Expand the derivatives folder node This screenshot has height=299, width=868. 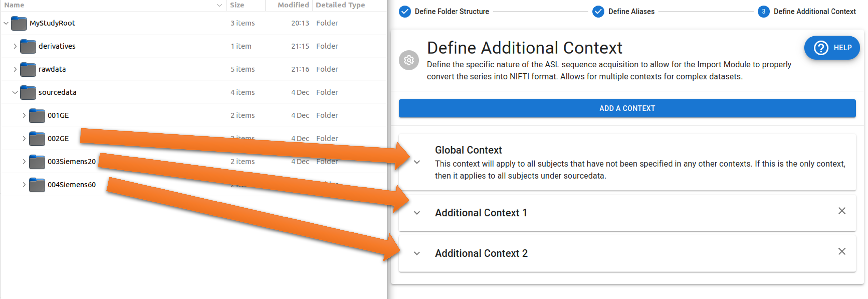point(15,46)
